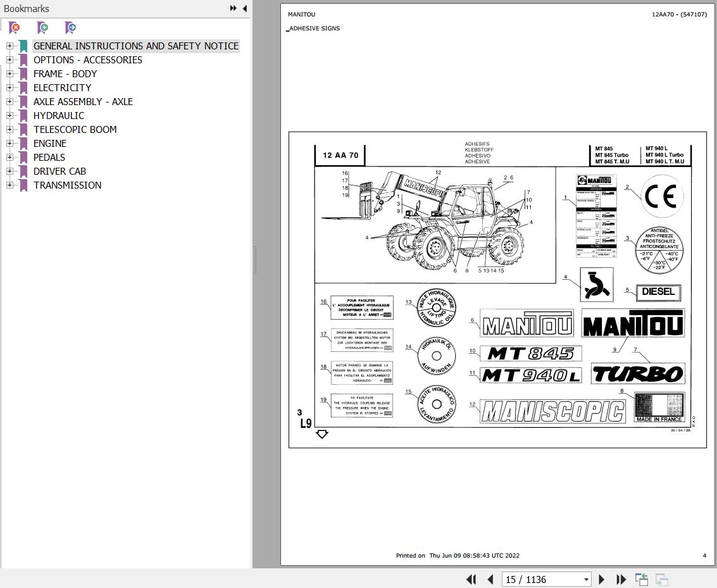Click bookmark icon beside AXLE ASSEMBLY - AXLE
Screen dimensions: 717x588
click(23, 101)
